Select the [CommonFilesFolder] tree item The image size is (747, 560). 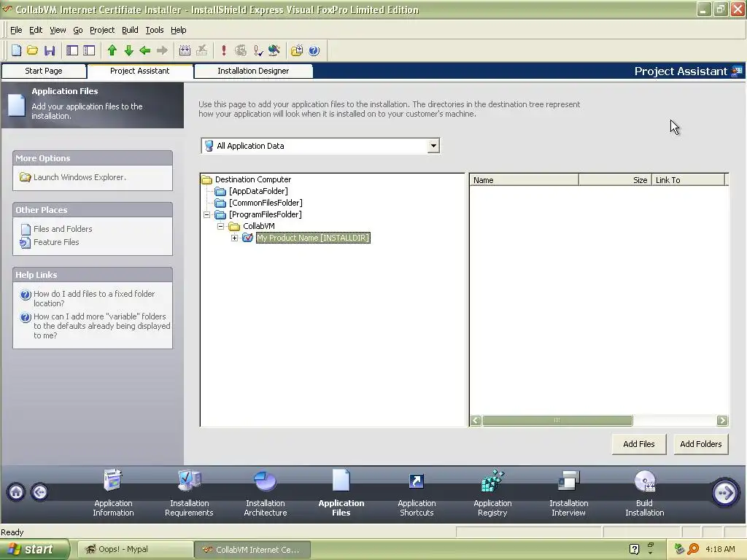click(x=266, y=203)
